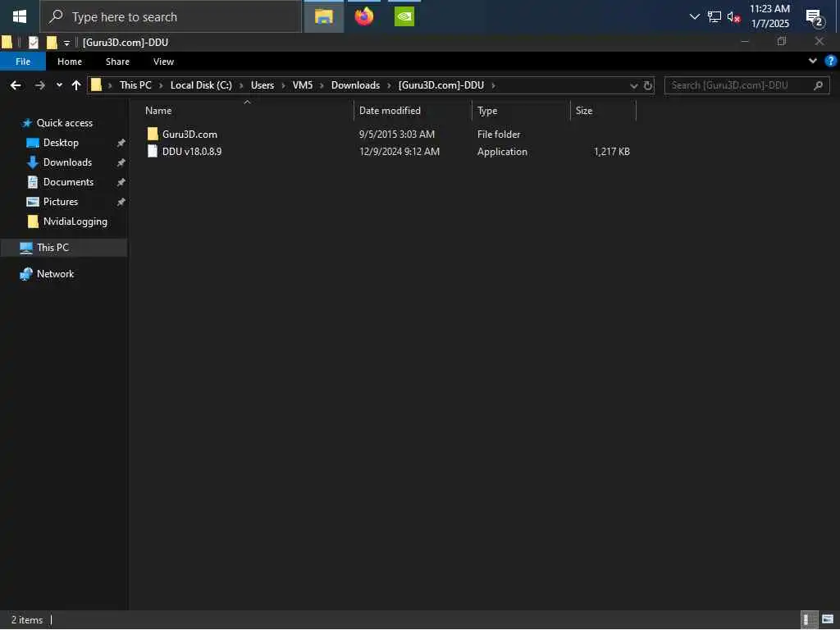Open the network status tray icon
Image resolution: width=840 pixels, height=630 pixels.
point(714,16)
